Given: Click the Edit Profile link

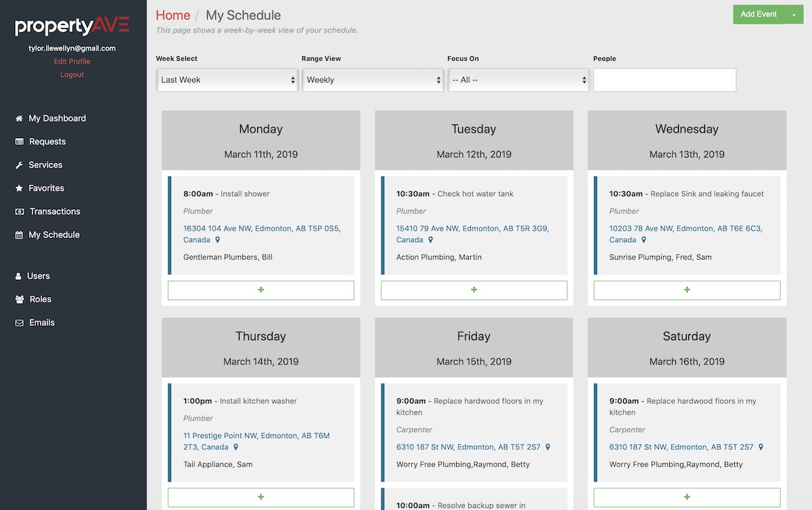Looking at the screenshot, I should point(72,62).
